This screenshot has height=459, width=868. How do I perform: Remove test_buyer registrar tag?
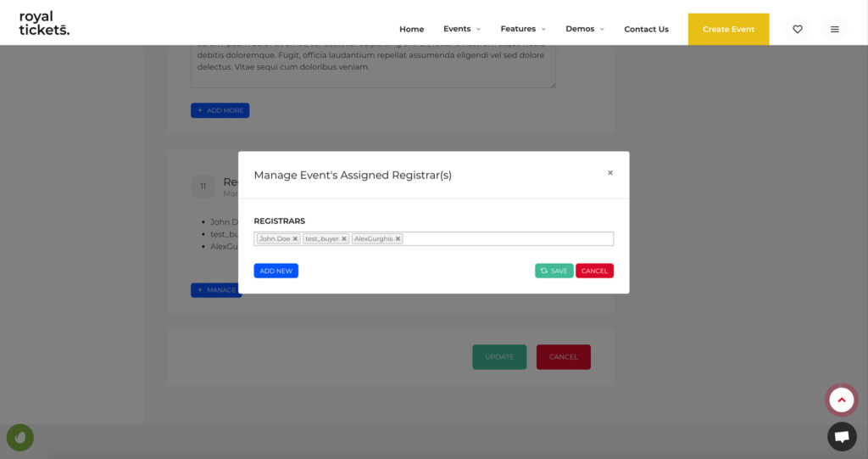[344, 239]
